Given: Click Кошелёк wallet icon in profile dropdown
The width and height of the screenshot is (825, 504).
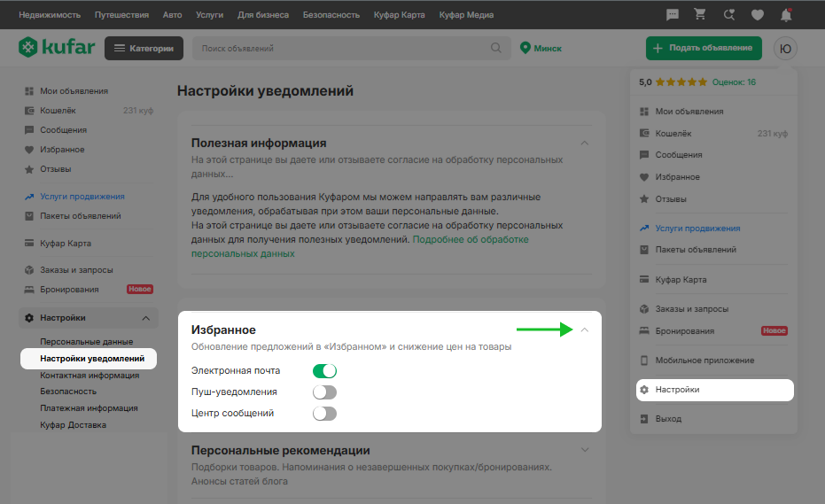Looking at the screenshot, I should coord(644,133).
